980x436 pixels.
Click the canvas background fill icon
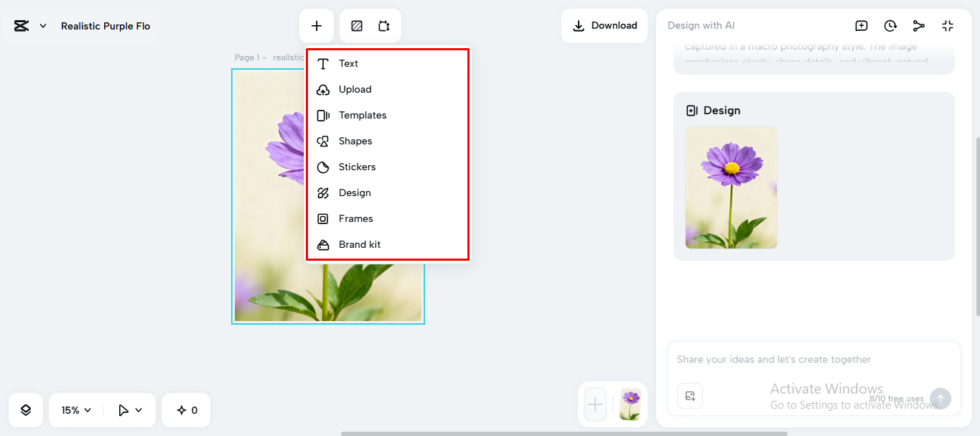click(x=356, y=25)
